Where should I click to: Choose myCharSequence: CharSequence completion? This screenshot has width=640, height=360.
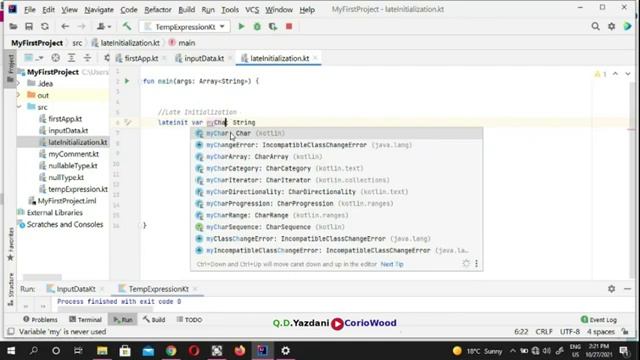click(336, 227)
